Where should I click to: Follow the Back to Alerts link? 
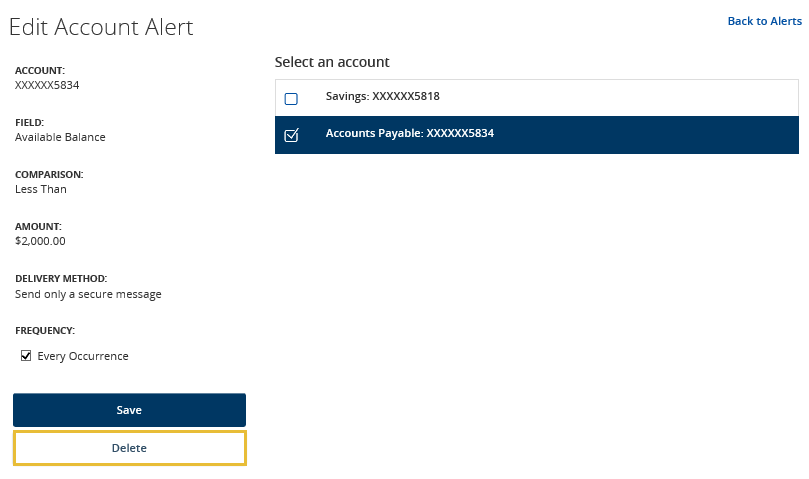765,21
